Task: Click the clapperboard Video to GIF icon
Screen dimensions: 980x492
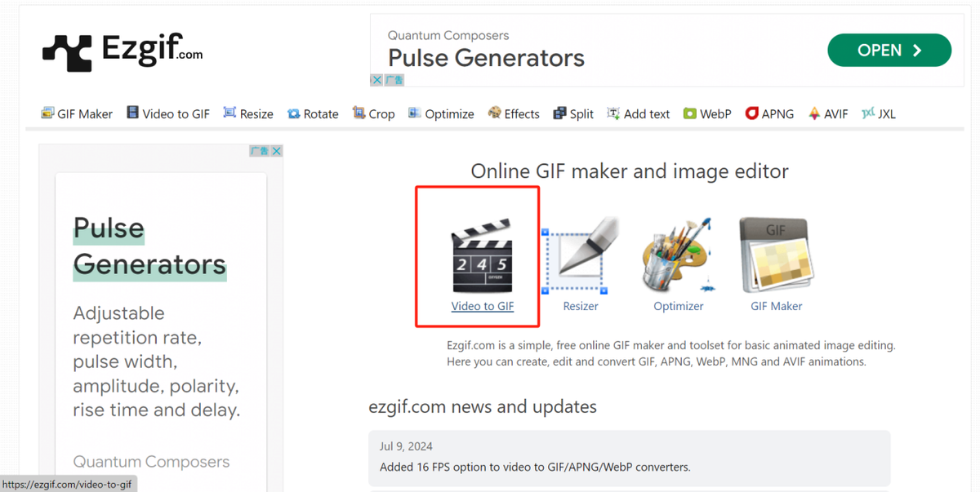Action: click(482, 255)
